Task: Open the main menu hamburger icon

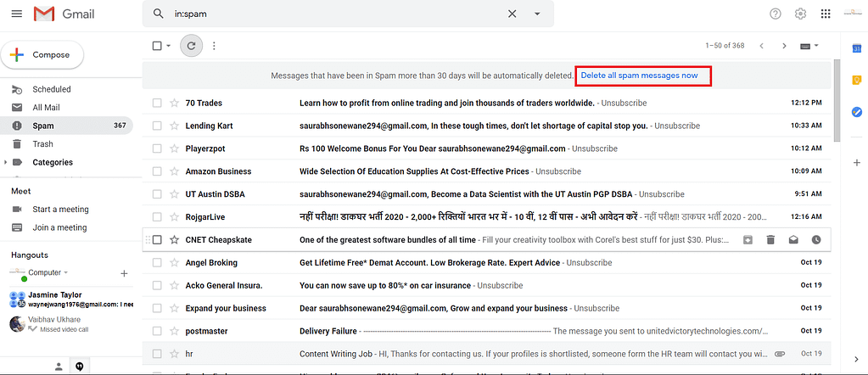Action: 17,14
